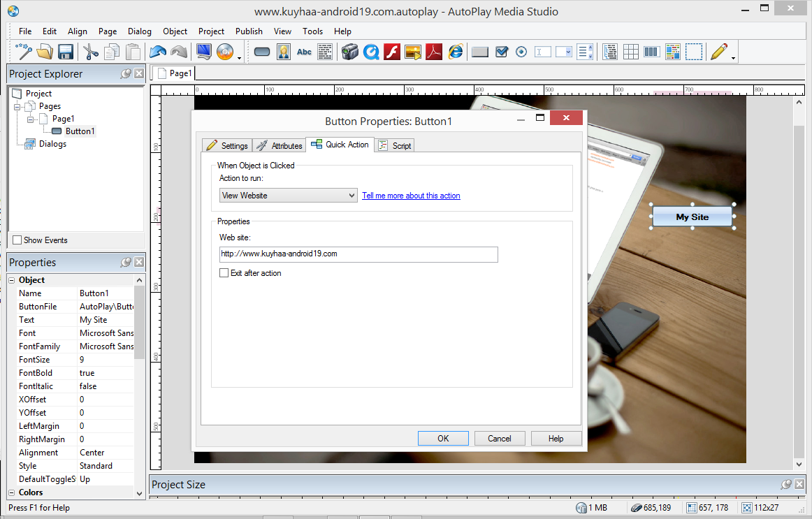Click the My Site button on canvas
Viewport: 812px width, 519px height.
[x=693, y=217]
